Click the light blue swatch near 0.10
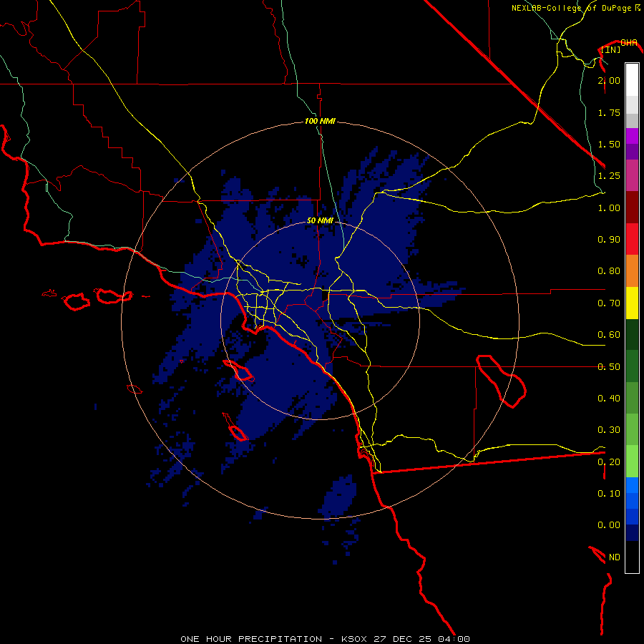Screen dimensions: 644x644 (x=632, y=485)
